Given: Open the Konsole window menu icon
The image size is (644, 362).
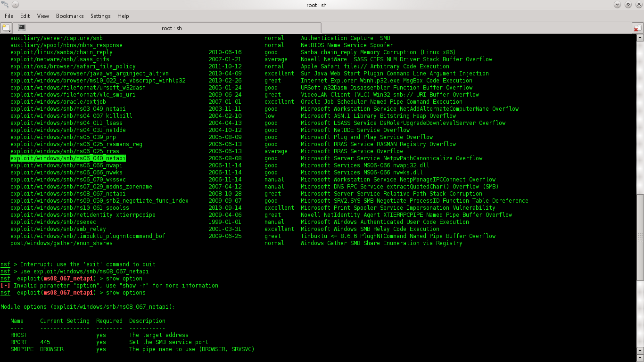Looking at the screenshot, I should point(4,4).
